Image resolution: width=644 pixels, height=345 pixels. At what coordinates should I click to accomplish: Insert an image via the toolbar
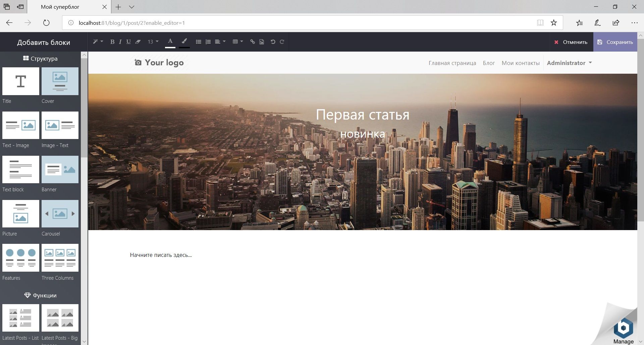click(262, 42)
